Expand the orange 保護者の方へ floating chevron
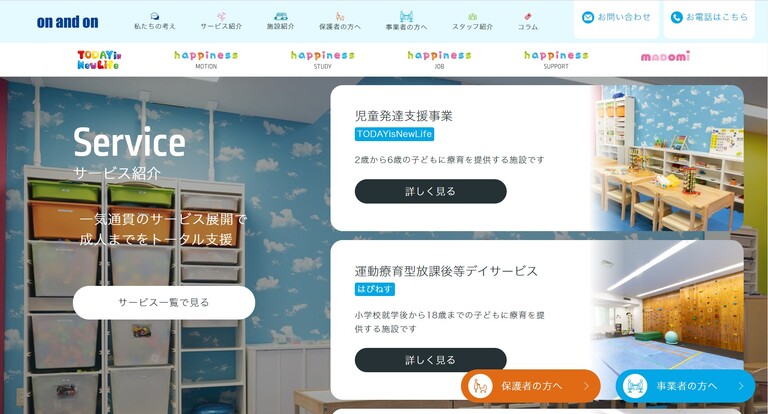 586,386
